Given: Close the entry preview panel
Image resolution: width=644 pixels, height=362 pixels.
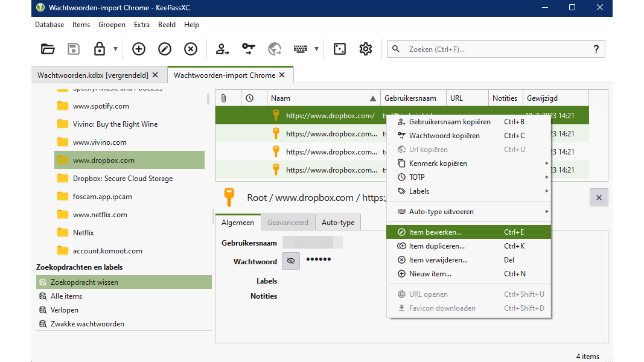Looking at the screenshot, I should [599, 197].
